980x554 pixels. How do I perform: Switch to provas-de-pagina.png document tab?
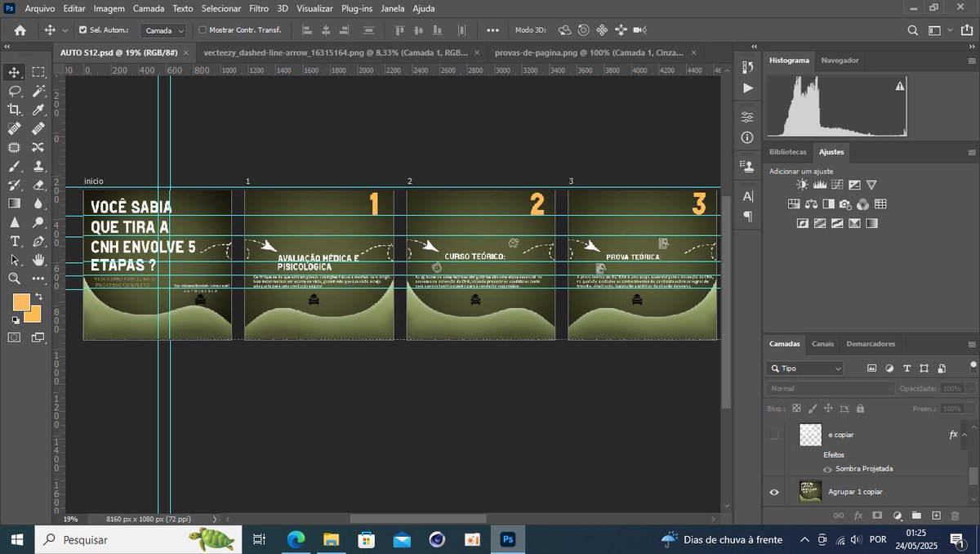pyautogui.click(x=589, y=51)
